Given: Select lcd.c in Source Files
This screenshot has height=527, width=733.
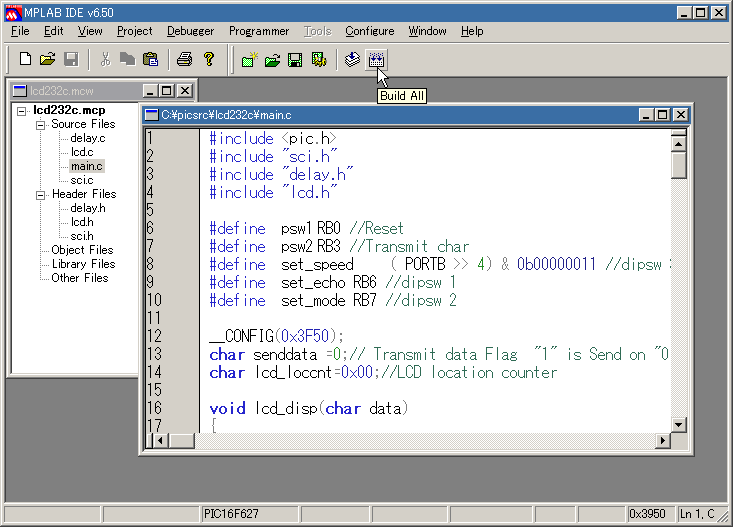Looking at the screenshot, I should coord(82,152).
